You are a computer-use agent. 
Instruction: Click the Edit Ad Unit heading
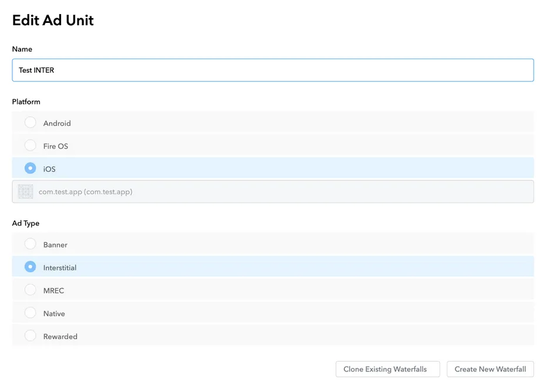tap(53, 20)
